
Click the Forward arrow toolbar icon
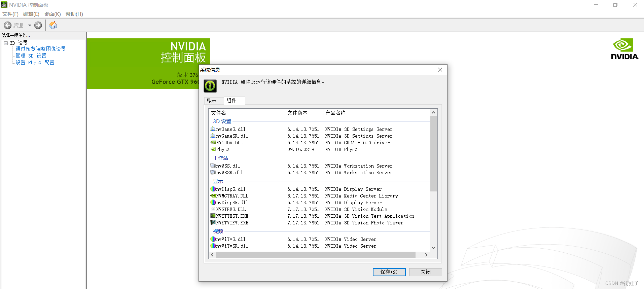(38, 25)
